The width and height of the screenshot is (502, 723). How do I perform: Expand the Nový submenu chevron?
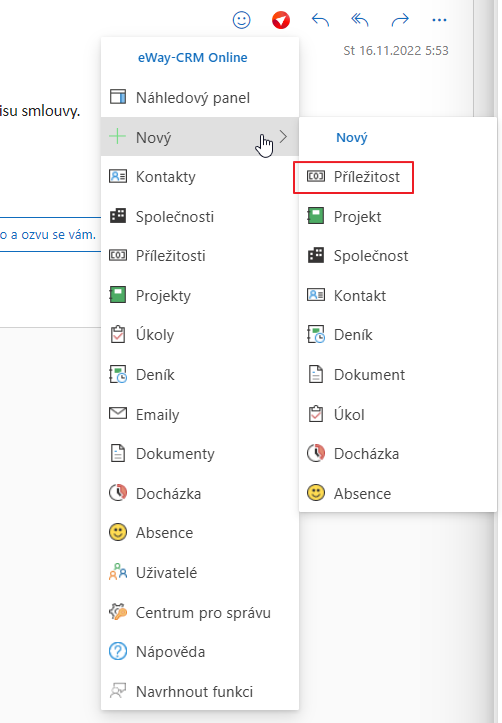[x=283, y=136]
